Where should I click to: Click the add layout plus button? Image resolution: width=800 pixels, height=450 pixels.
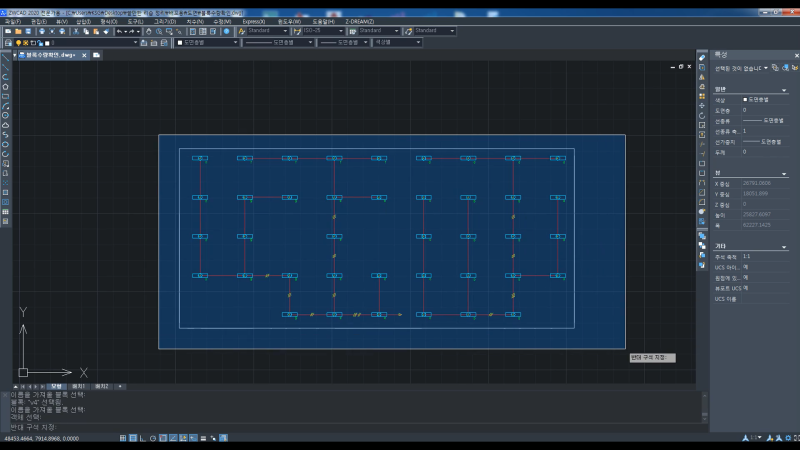120,387
